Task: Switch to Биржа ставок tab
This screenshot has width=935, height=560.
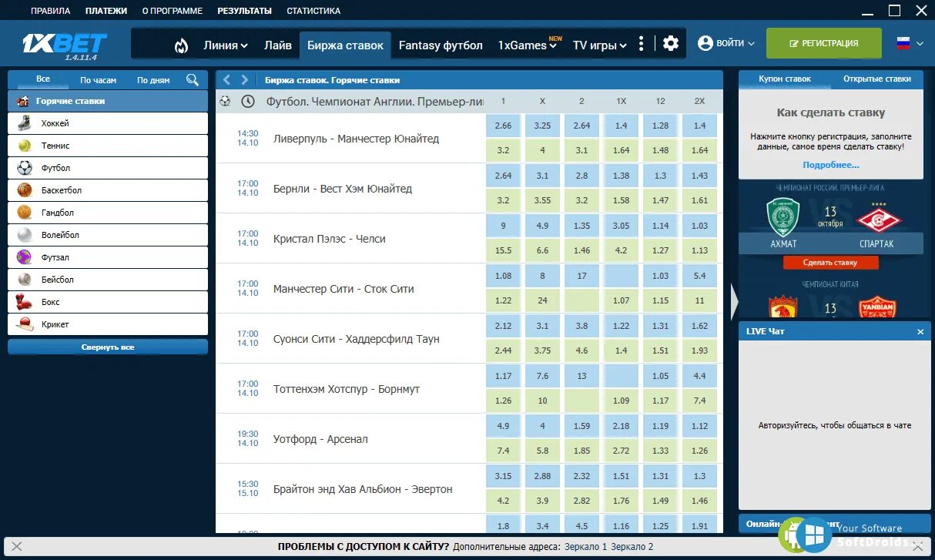Action: click(x=345, y=45)
